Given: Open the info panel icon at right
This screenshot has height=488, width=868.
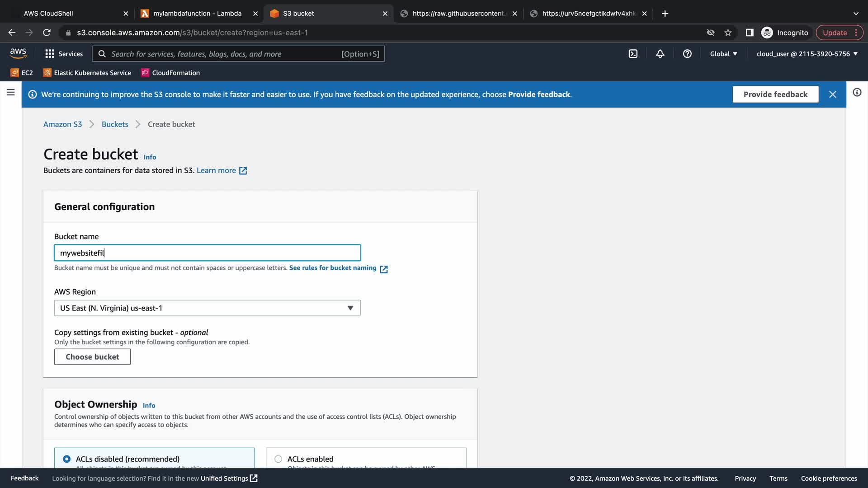Looking at the screenshot, I should 857,93.
